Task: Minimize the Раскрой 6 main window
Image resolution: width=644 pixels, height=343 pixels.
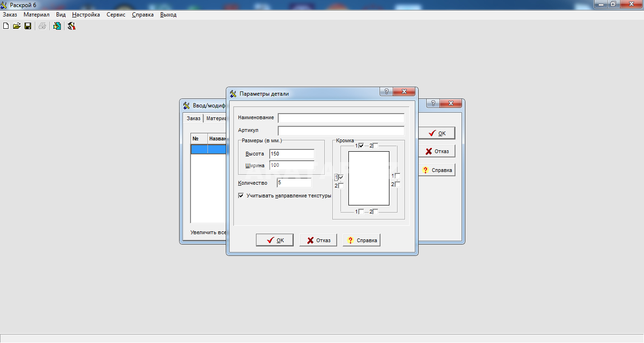Action: coord(600,4)
